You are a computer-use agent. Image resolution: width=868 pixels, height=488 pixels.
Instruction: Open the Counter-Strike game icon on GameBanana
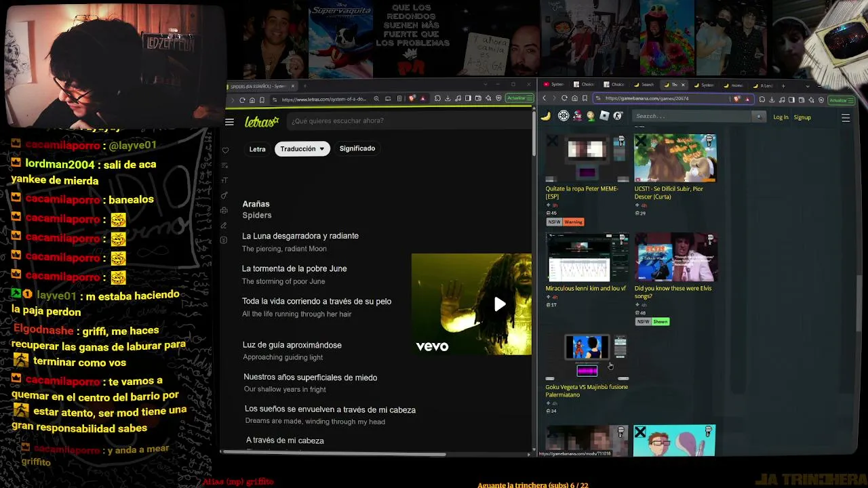[618, 116]
